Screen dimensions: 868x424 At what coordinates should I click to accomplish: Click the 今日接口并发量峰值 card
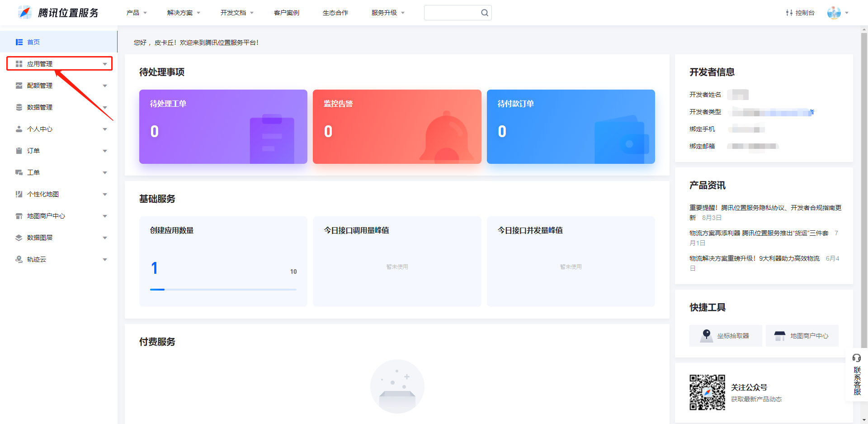[x=571, y=262]
